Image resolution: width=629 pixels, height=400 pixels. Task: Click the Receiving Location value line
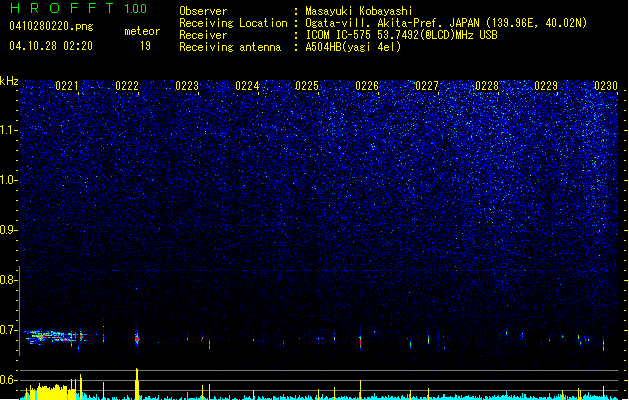[x=446, y=23]
